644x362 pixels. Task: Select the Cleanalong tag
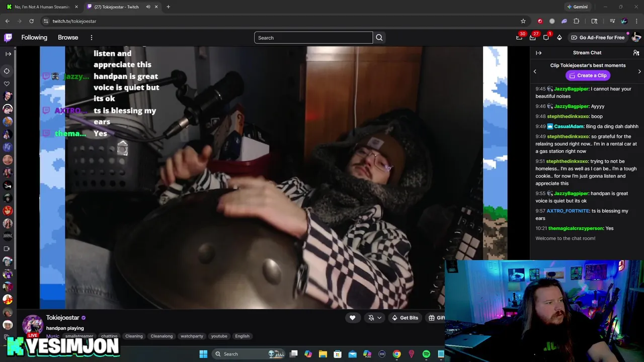pyautogui.click(x=162, y=336)
